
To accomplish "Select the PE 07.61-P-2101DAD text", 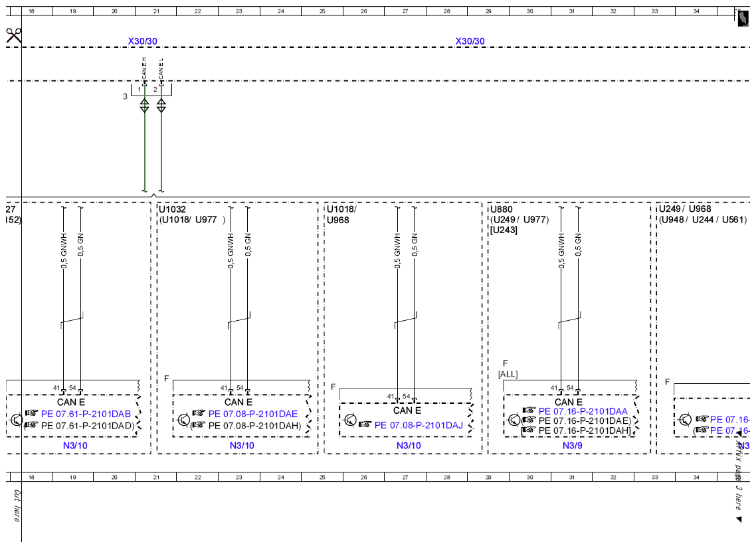I will click(87, 426).
